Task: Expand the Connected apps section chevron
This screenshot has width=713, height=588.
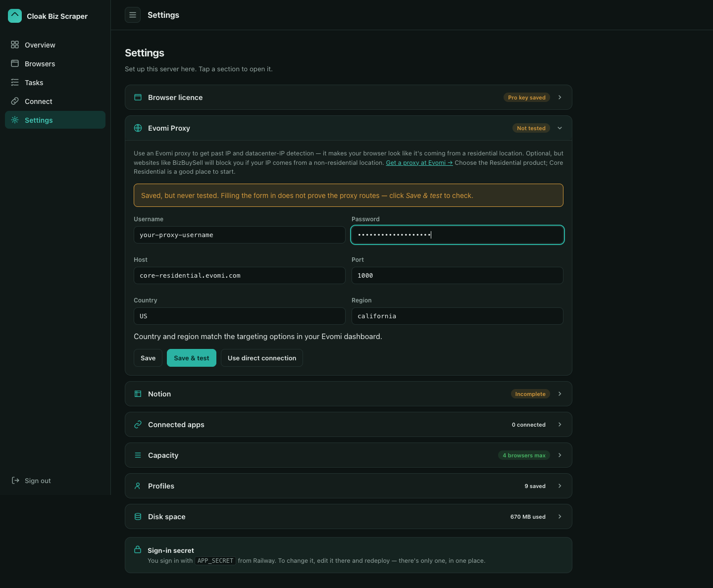Action: point(560,424)
